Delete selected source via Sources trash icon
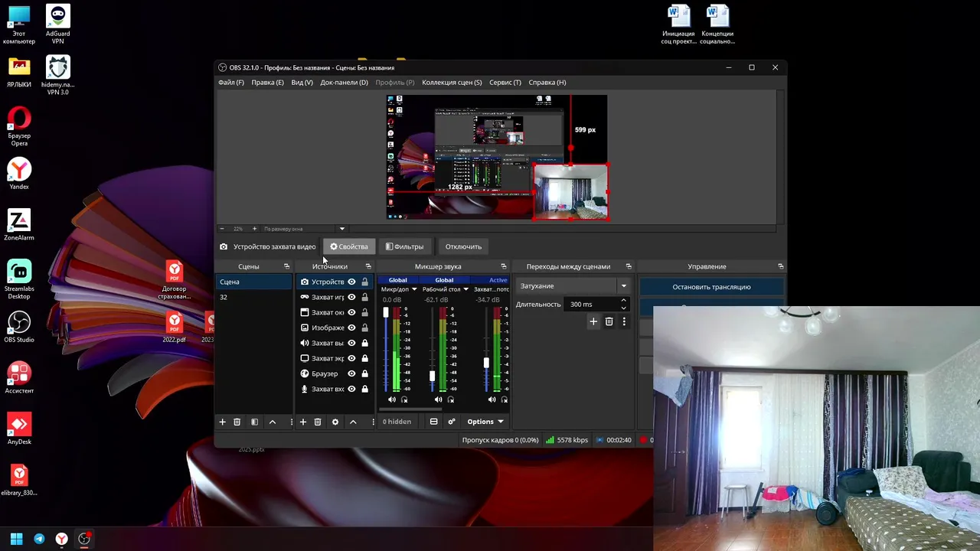The width and height of the screenshot is (980, 551). [318, 422]
